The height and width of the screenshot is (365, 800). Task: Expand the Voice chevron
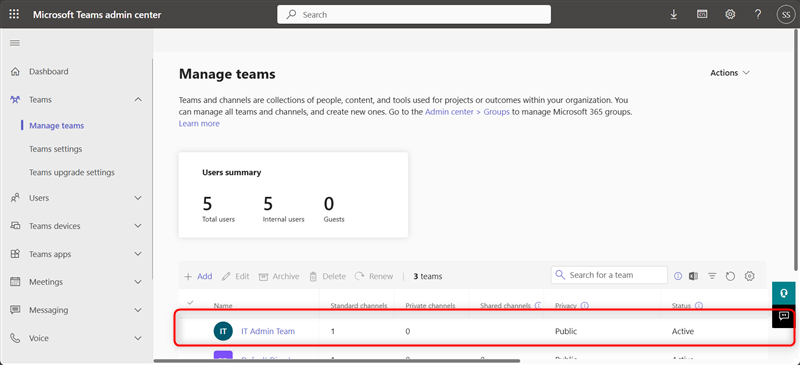[138, 338]
